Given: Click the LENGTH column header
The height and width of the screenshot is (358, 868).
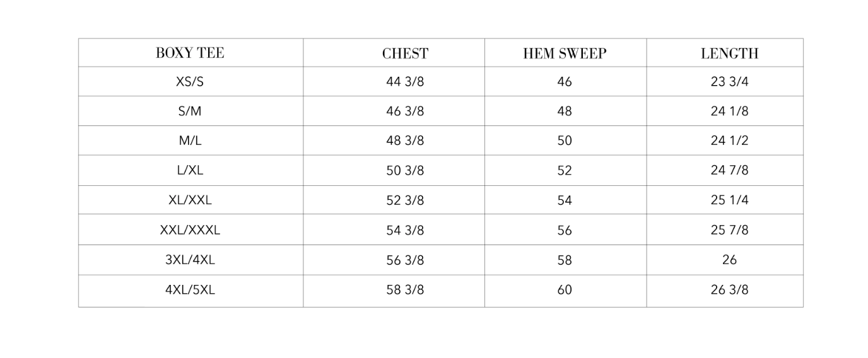Looking at the screenshot, I should 729,54.
